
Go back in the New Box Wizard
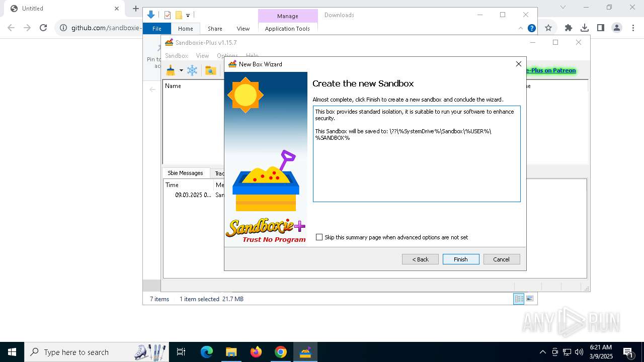pyautogui.click(x=420, y=259)
